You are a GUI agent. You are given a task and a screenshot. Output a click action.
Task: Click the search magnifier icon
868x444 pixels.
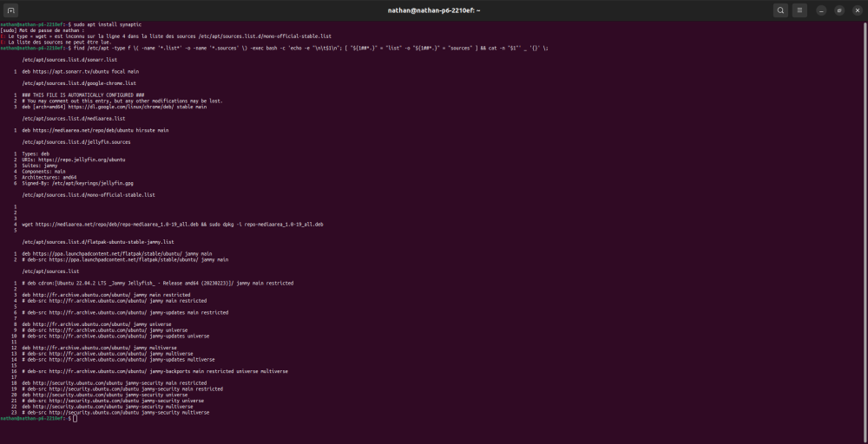(x=780, y=10)
